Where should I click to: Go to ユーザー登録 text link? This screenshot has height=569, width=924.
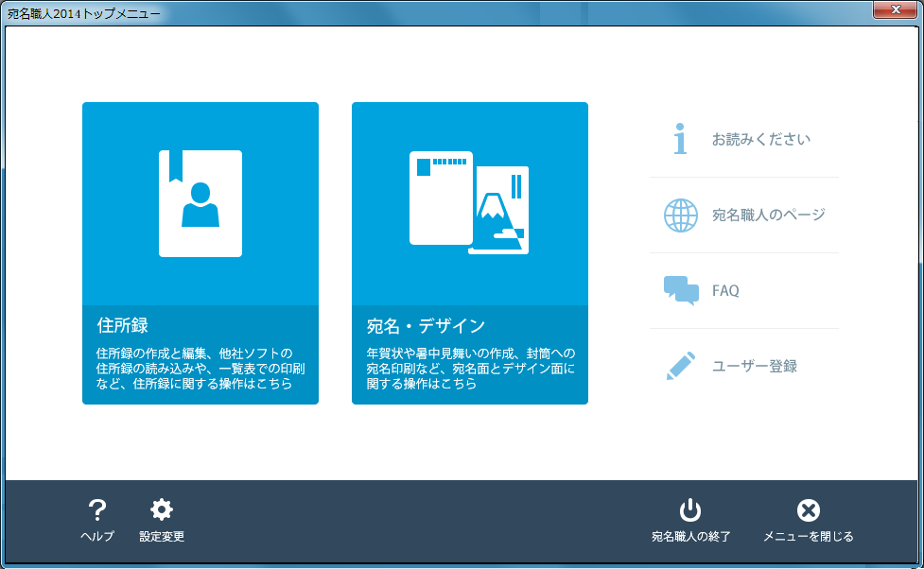(755, 366)
